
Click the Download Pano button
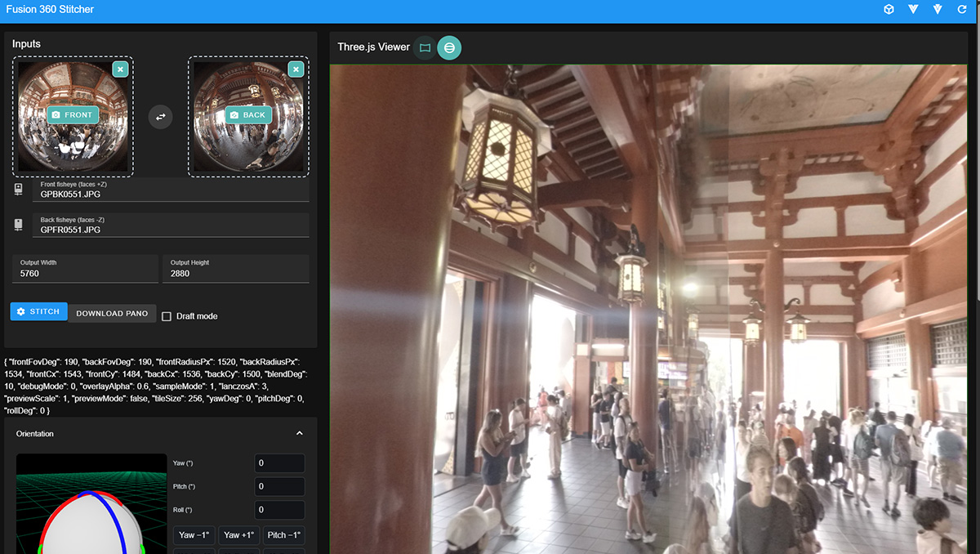pos(112,313)
